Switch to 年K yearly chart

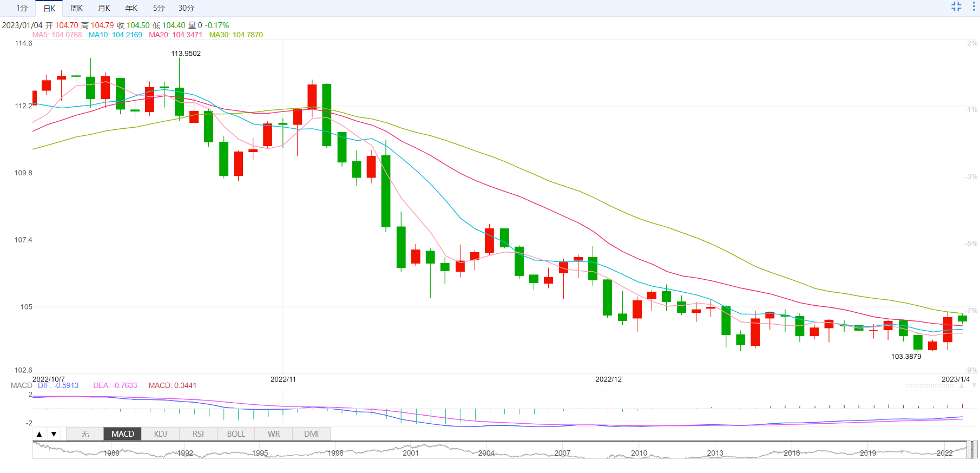131,8
